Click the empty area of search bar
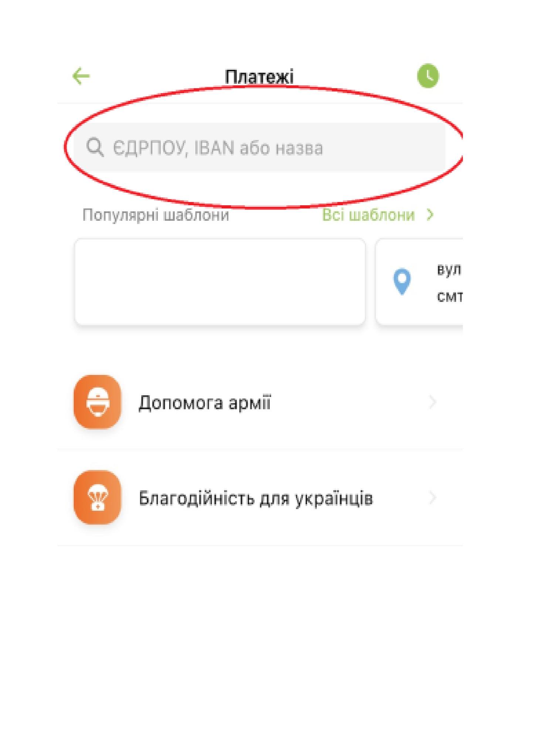The image size is (535, 756). 384,147
